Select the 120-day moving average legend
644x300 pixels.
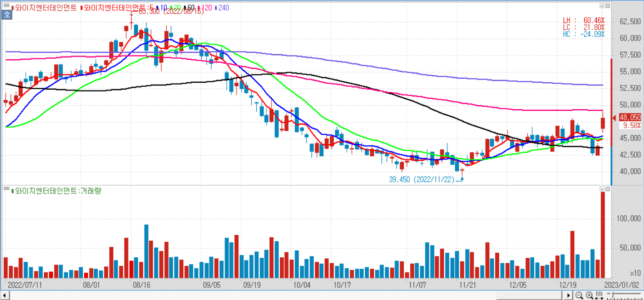coord(205,8)
